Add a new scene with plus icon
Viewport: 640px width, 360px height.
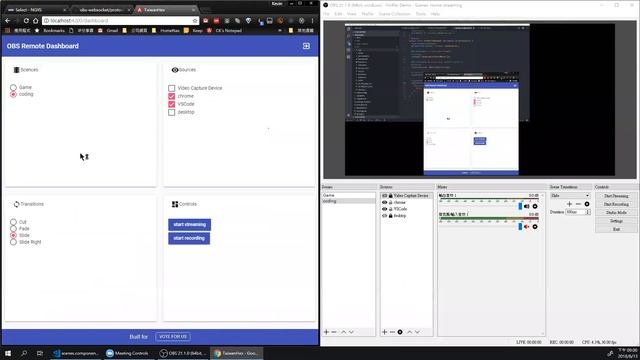point(326,332)
